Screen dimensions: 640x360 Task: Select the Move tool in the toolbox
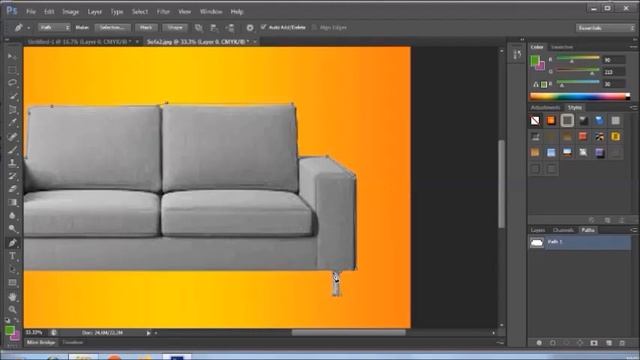(12, 56)
